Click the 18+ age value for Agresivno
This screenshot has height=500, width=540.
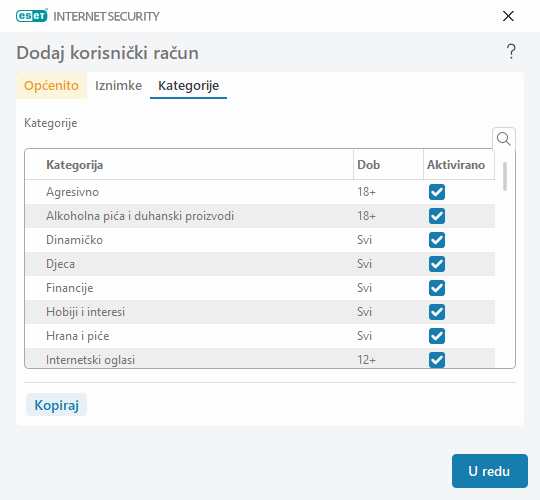[366, 192]
